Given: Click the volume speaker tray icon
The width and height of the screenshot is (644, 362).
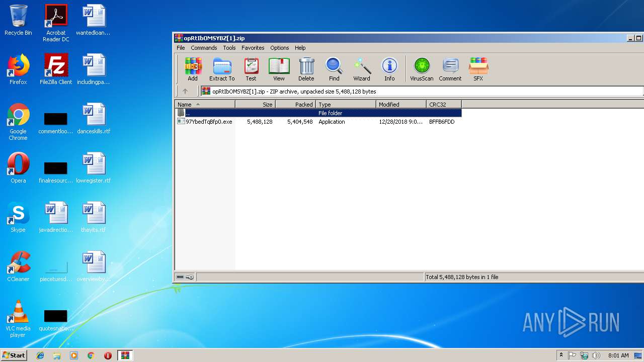Looking at the screenshot, I should (596, 355).
